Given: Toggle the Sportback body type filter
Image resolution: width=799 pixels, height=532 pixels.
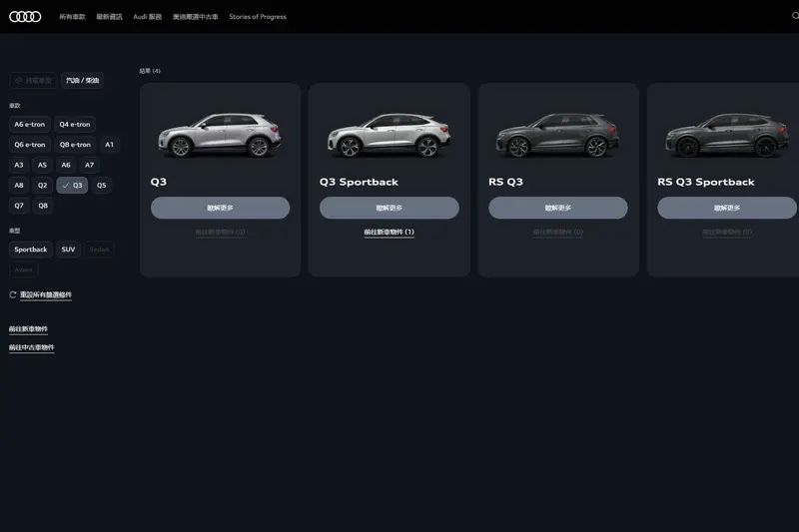Looking at the screenshot, I should pyautogui.click(x=31, y=250).
